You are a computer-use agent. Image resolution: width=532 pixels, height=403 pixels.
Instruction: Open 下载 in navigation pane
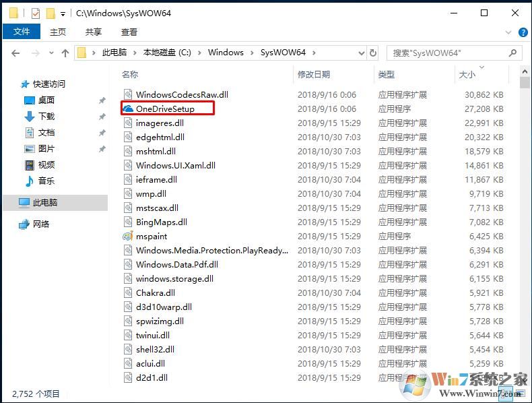46,117
